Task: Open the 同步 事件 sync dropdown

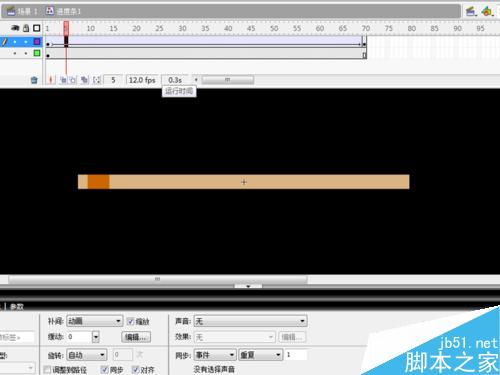Action: pos(215,355)
